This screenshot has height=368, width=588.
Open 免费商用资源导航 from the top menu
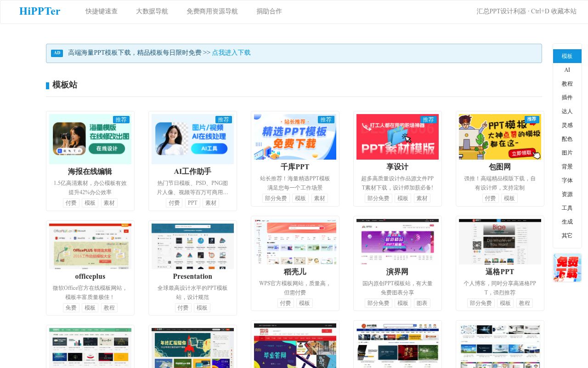coord(212,11)
